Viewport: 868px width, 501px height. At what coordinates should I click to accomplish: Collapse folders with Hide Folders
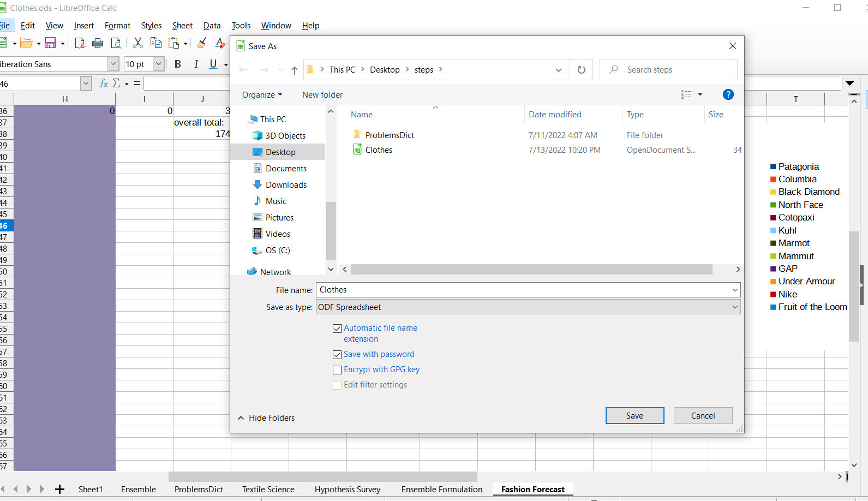(266, 418)
